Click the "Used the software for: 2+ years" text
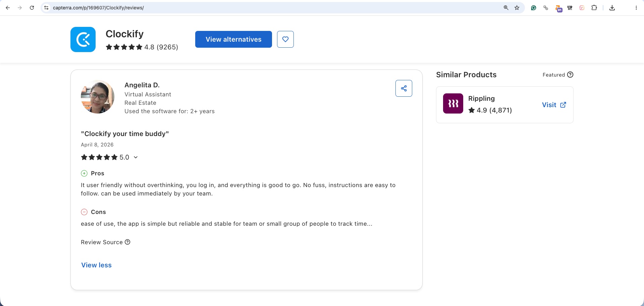Image resolution: width=644 pixels, height=306 pixels. [169, 111]
